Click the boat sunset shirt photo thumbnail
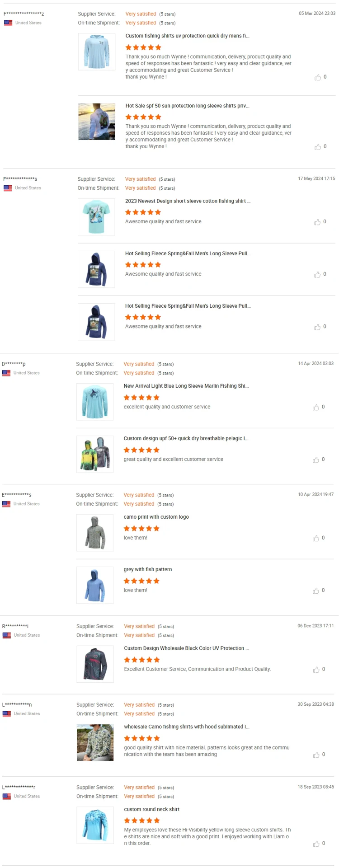The width and height of the screenshot is (339, 868). (97, 122)
